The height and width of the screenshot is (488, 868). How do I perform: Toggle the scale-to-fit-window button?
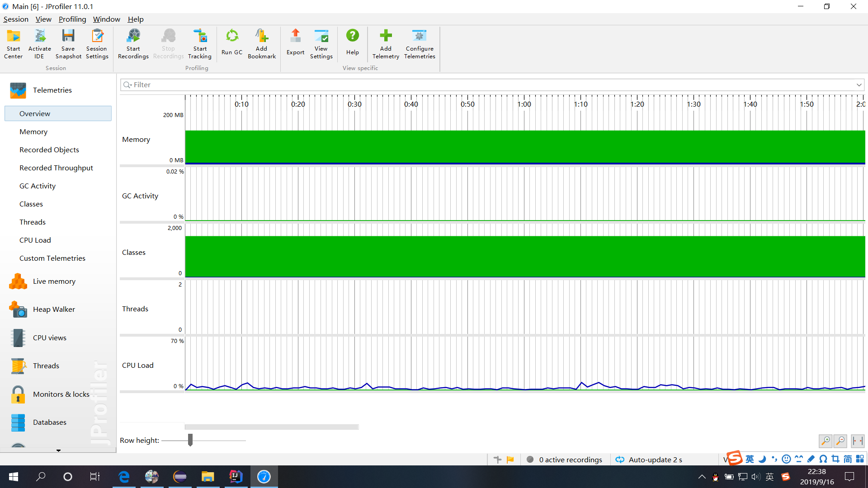[857, 441]
